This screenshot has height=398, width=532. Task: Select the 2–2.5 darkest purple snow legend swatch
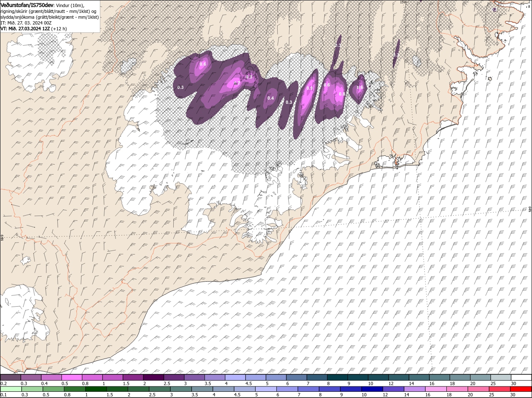click(x=154, y=378)
